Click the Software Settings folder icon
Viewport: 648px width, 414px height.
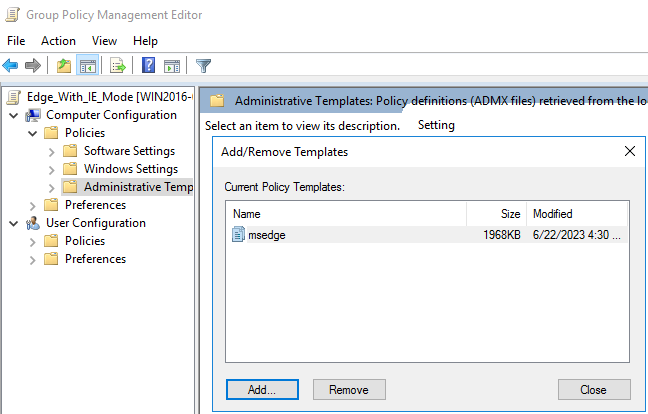click(70, 151)
